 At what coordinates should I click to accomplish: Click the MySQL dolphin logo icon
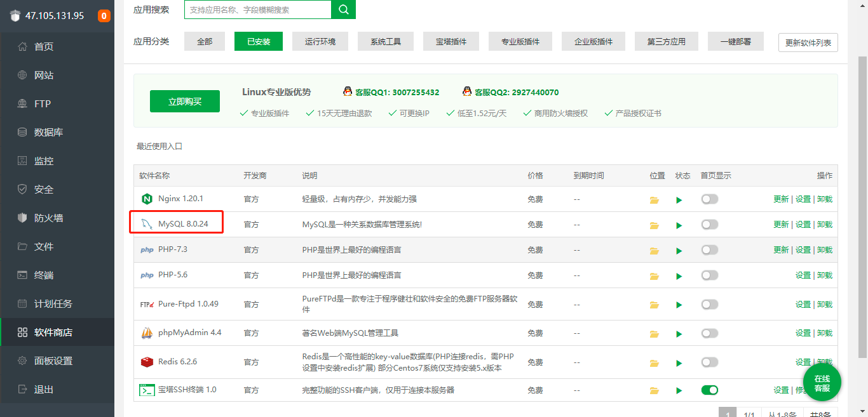click(147, 224)
